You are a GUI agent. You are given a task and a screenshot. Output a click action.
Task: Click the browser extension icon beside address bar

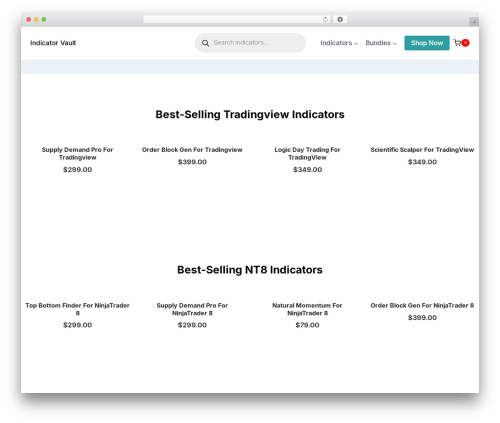[340, 20]
